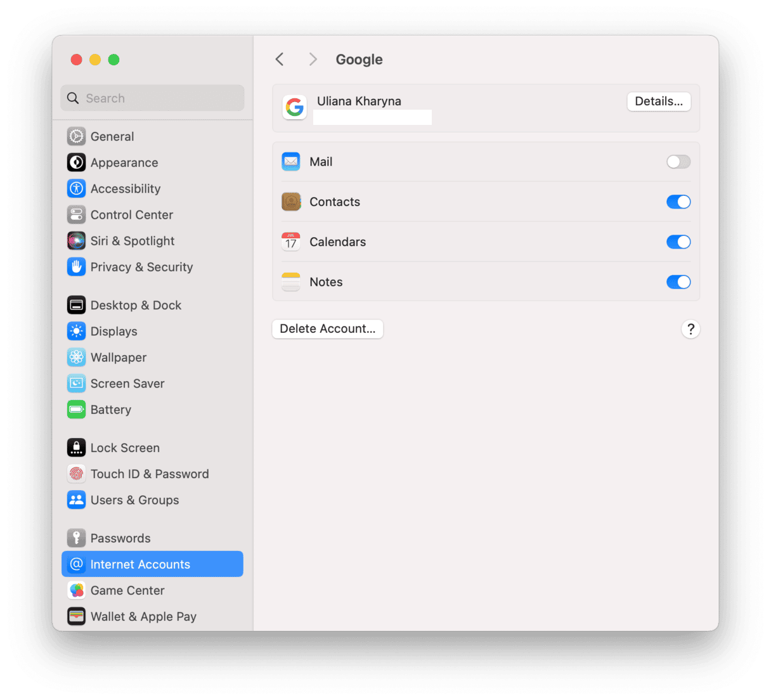The width and height of the screenshot is (771, 700).
Task: Select Screen Saver text
Action: 127,383
